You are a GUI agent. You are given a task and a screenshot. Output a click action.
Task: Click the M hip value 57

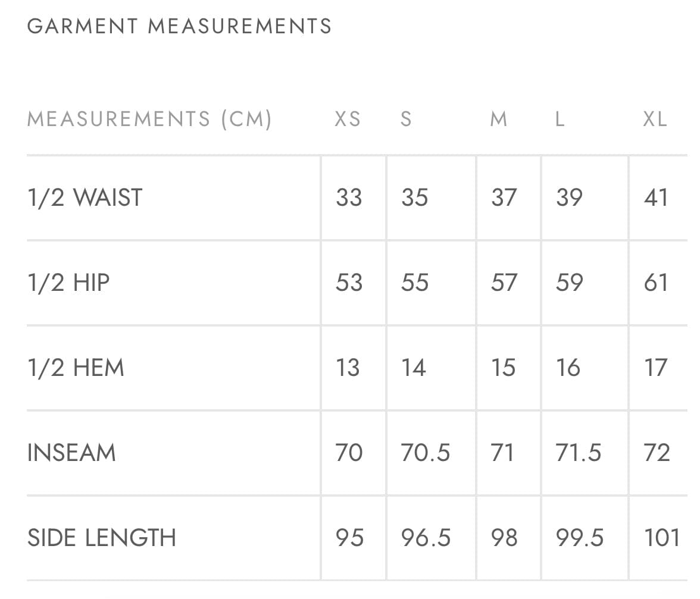pos(504,283)
